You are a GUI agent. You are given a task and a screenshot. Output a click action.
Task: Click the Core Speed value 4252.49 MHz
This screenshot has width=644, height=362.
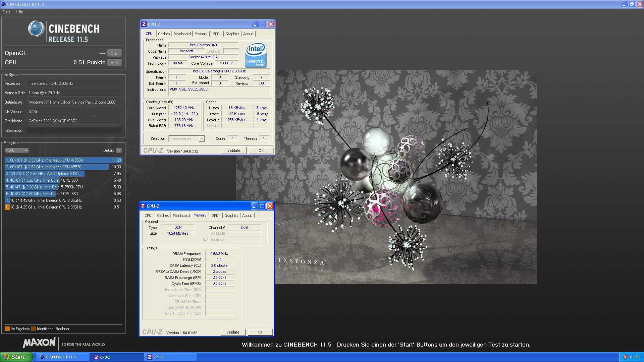tap(184, 108)
